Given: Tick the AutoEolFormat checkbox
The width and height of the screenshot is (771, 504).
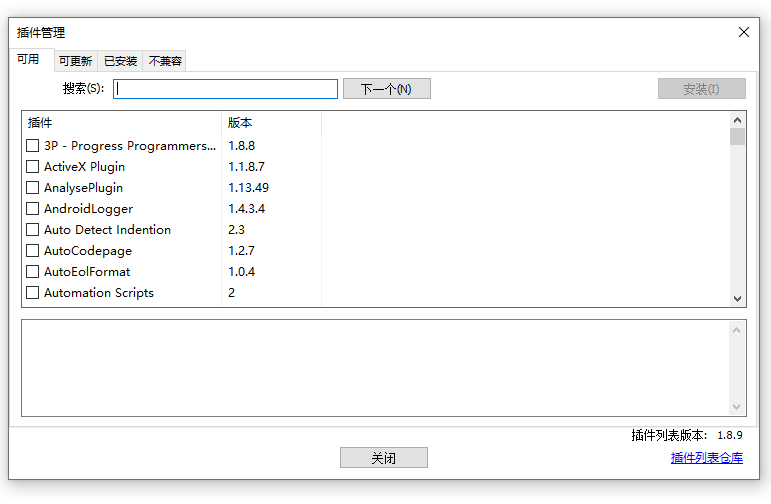Looking at the screenshot, I should point(32,271).
